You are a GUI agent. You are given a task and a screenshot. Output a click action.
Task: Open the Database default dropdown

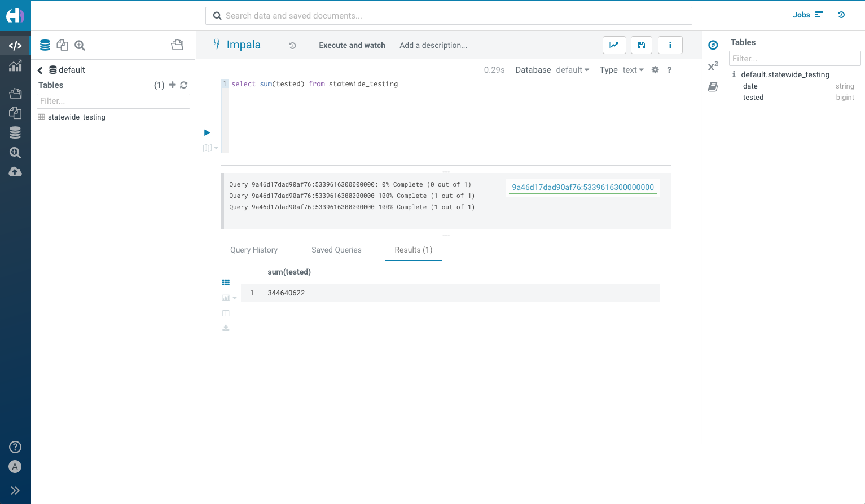pos(572,69)
